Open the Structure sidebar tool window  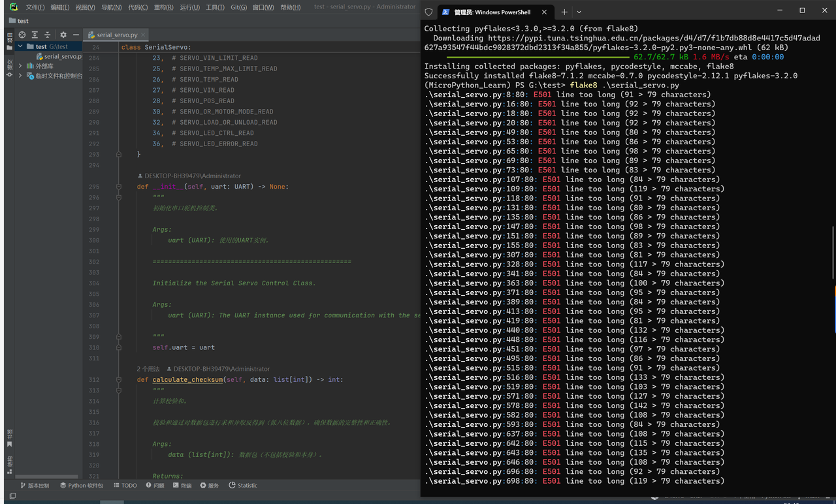point(9,465)
